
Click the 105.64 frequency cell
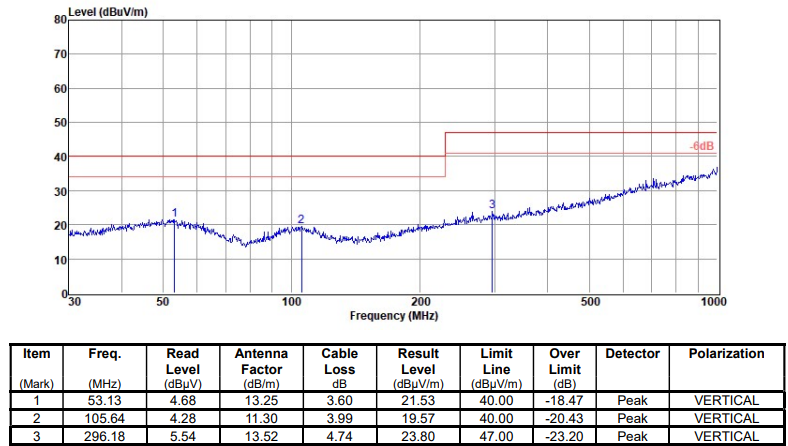click(x=104, y=418)
